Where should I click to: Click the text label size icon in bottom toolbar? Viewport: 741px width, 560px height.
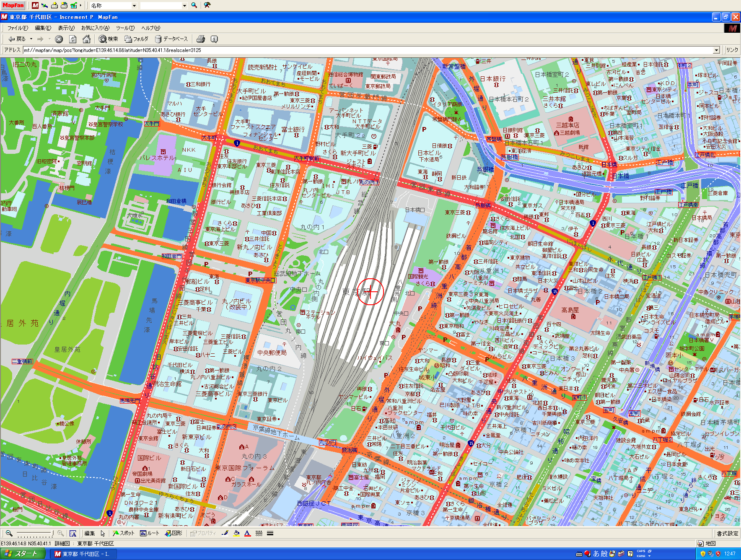(73, 533)
